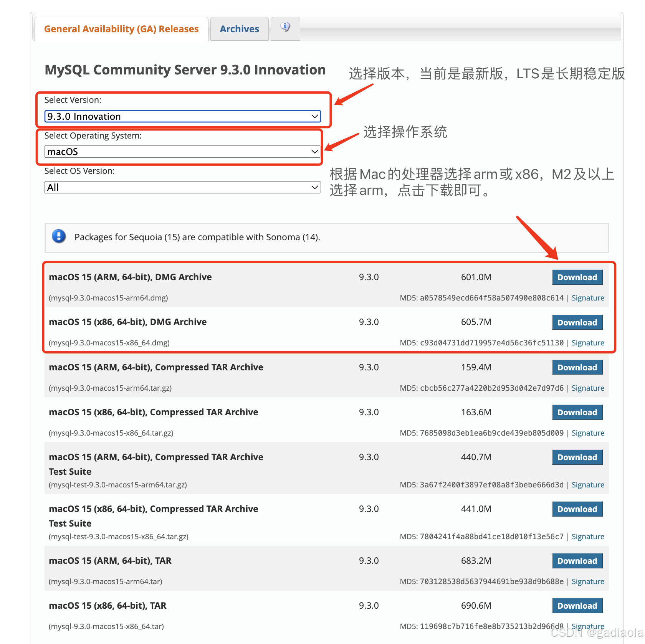Open Signature link for mysql-test arm64 tar.gz

click(x=588, y=485)
